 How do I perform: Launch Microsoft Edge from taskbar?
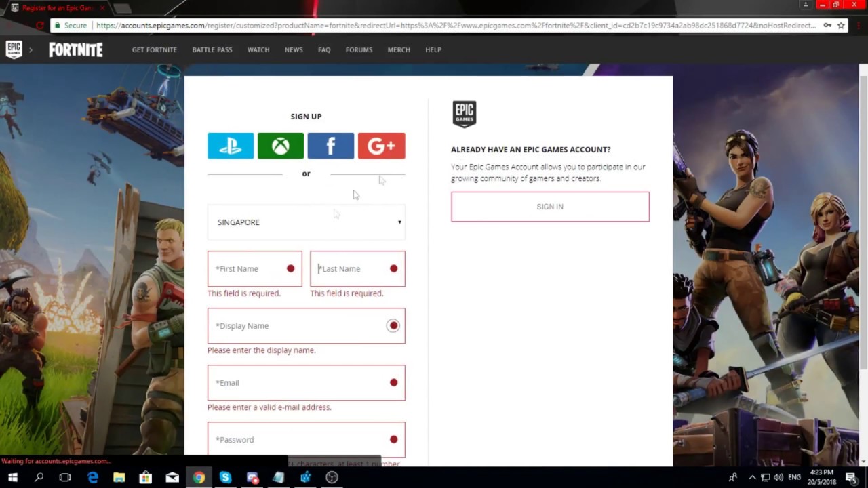(93, 477)
